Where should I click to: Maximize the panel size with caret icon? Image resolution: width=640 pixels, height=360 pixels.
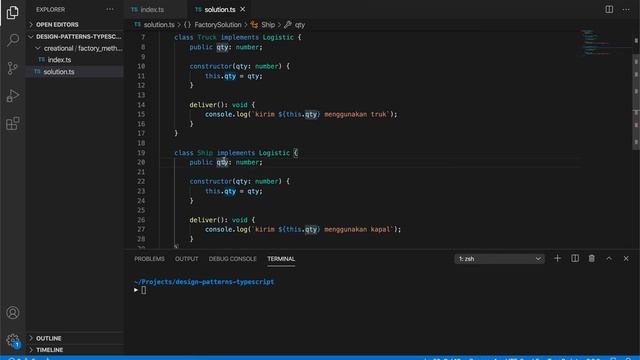609,258
